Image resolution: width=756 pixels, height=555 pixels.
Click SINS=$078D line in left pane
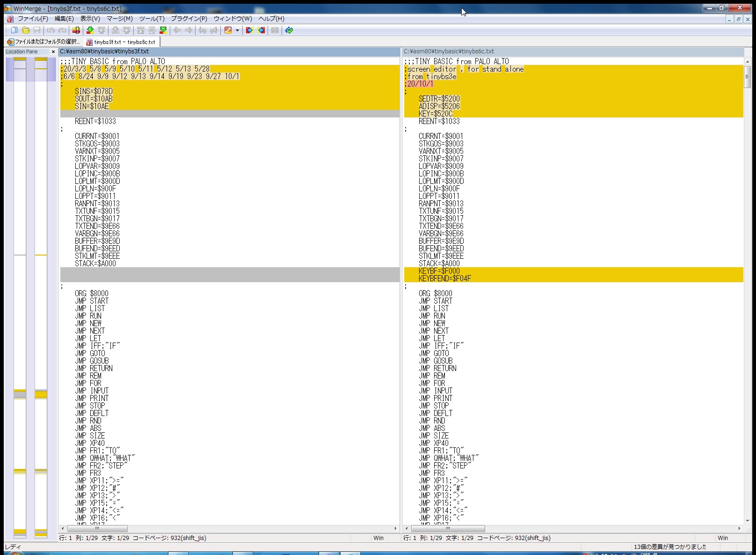click(94, 91)
